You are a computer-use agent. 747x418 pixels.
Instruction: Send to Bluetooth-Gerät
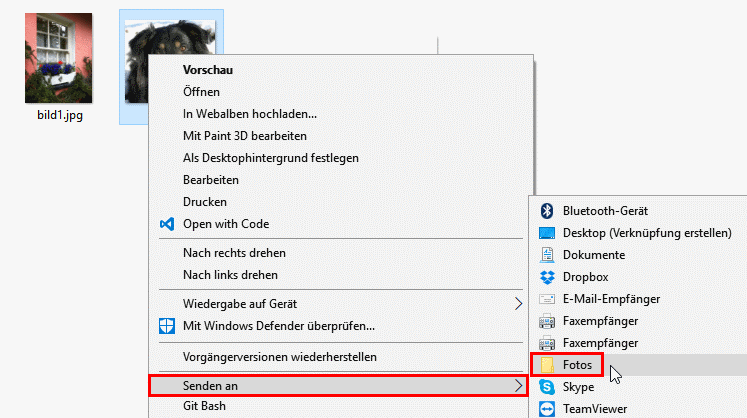click(605, 211)
